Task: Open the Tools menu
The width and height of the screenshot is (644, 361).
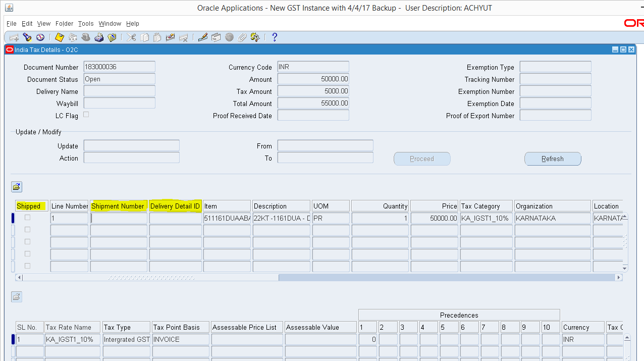Action: click(x=85, y=24)
